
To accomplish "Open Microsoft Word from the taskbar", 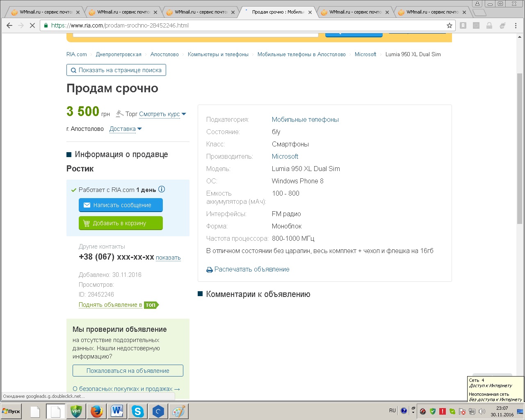I will point(117,411).
